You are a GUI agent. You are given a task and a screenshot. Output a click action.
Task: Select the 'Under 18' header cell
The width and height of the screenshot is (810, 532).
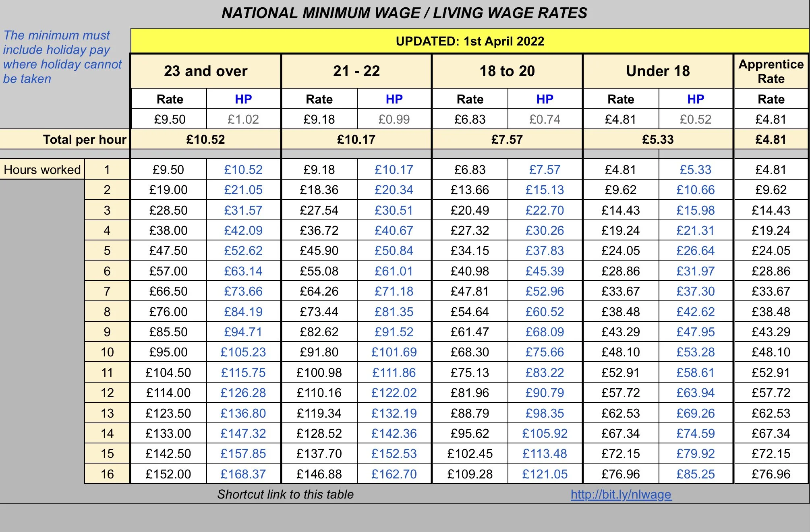[658, 71]
